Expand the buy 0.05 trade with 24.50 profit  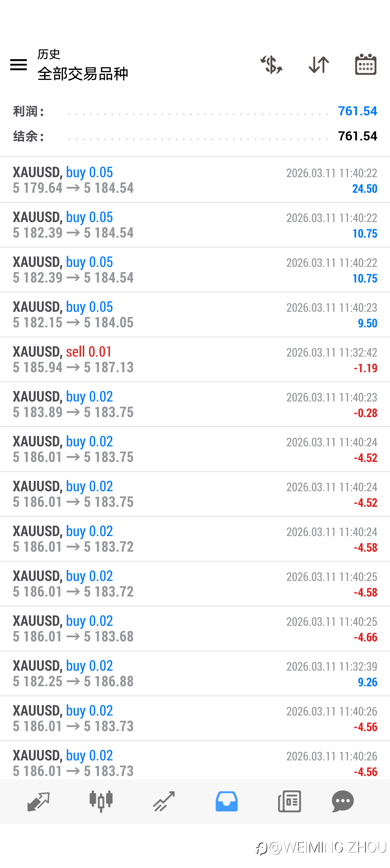tap(195, 180)
